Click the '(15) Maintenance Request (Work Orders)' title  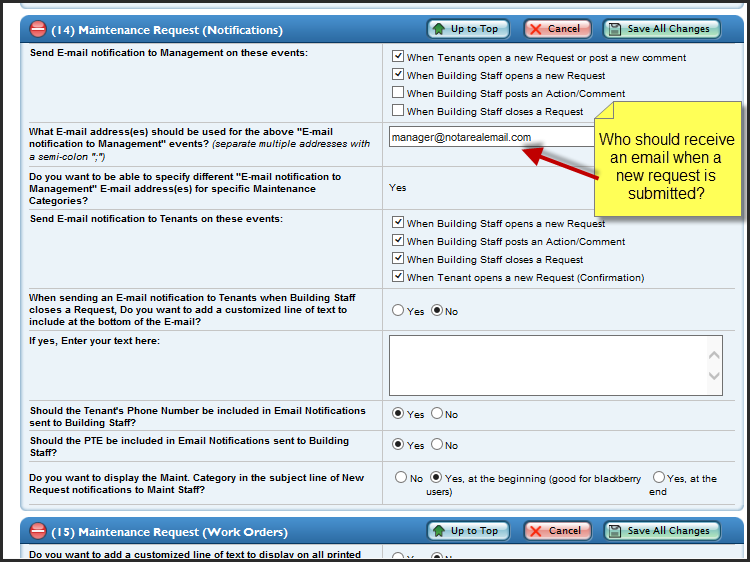pyautogui.click(x=169, y=532)
